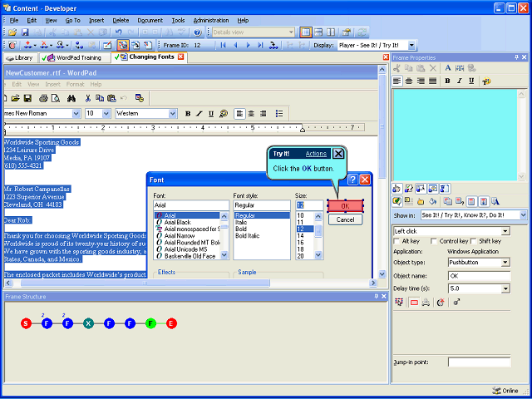Click the Object name field containing OK
This screenshot has width=532, height=399.
pos(479,276)
